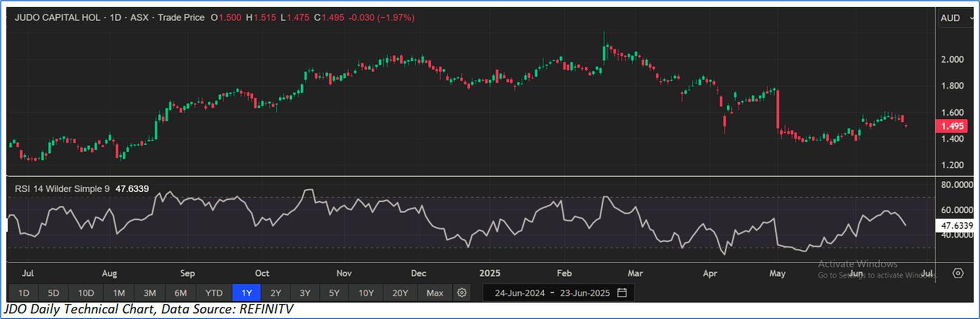Image resolution: width=980 pixels, height=319 pixels.
Task: Click the RSI 14 Wilder Simple indicator label
Action: (62, 189)
